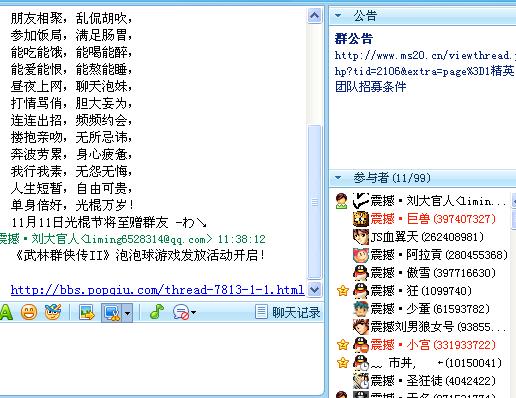This screenshot has height=398, width=516.
Task: Expand the screen capture options dropdown arrow
Action: pos(127,313)
